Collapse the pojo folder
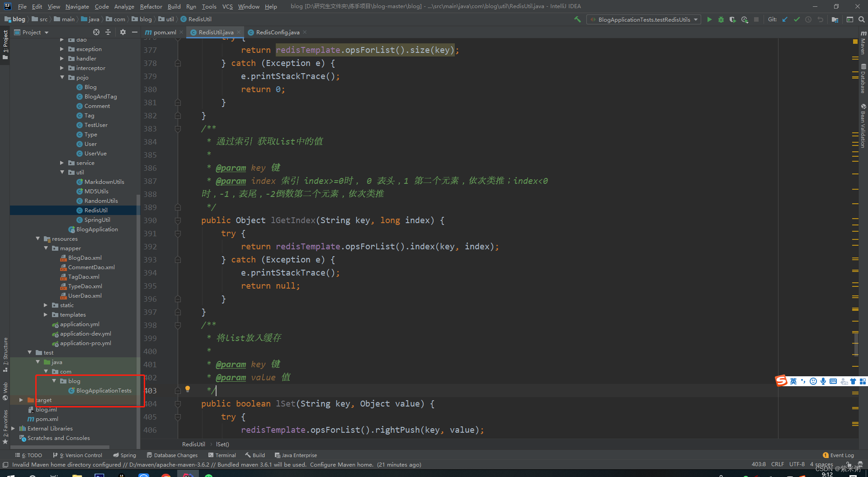The image size is (868, 477). [x=62, y=78]
